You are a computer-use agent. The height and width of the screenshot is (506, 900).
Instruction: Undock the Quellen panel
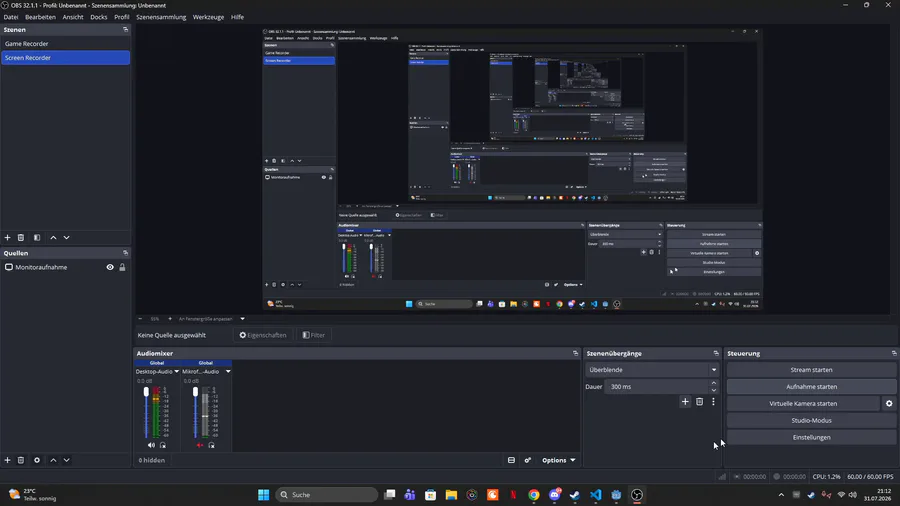[125, 252]
